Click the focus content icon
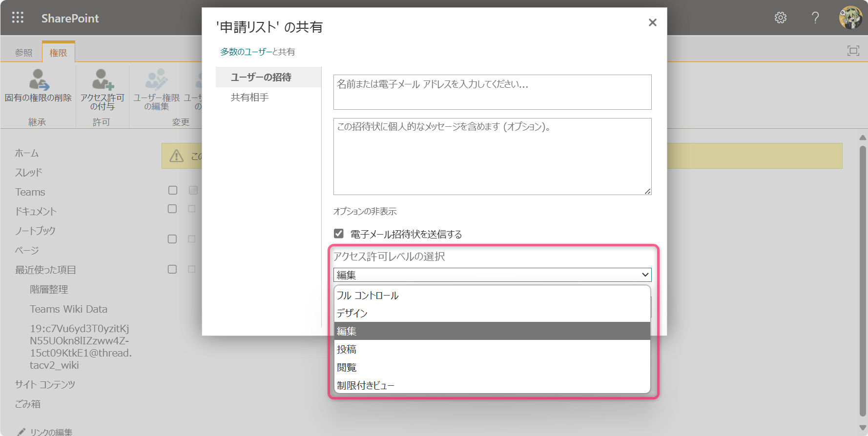This screenshot has width=868, height=436. point(853,51)
